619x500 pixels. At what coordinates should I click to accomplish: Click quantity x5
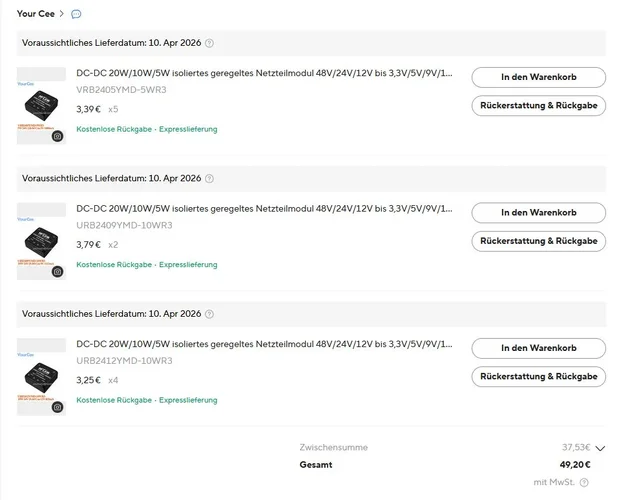click(113, 109)
